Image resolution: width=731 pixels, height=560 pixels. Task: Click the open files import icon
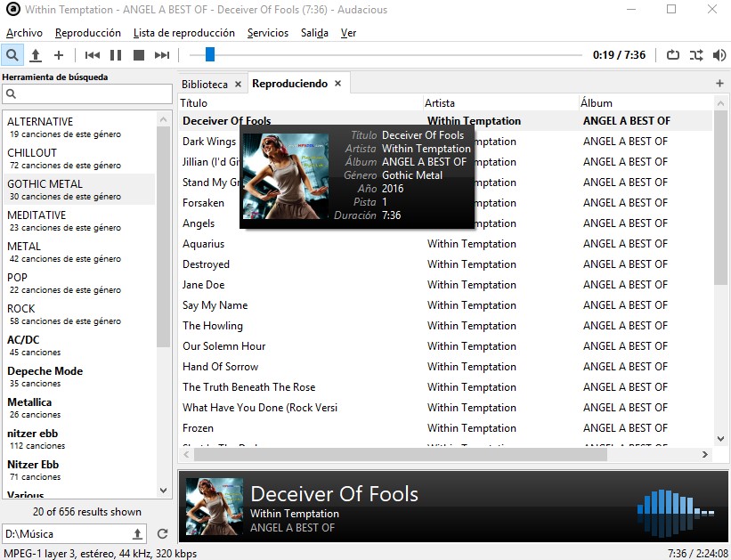pyautogui.click(x=34, y=54)
